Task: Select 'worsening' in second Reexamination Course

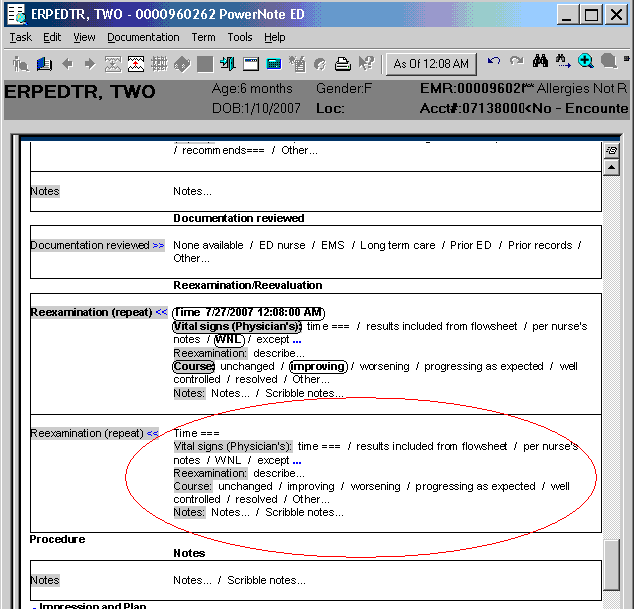Action: 375,487
